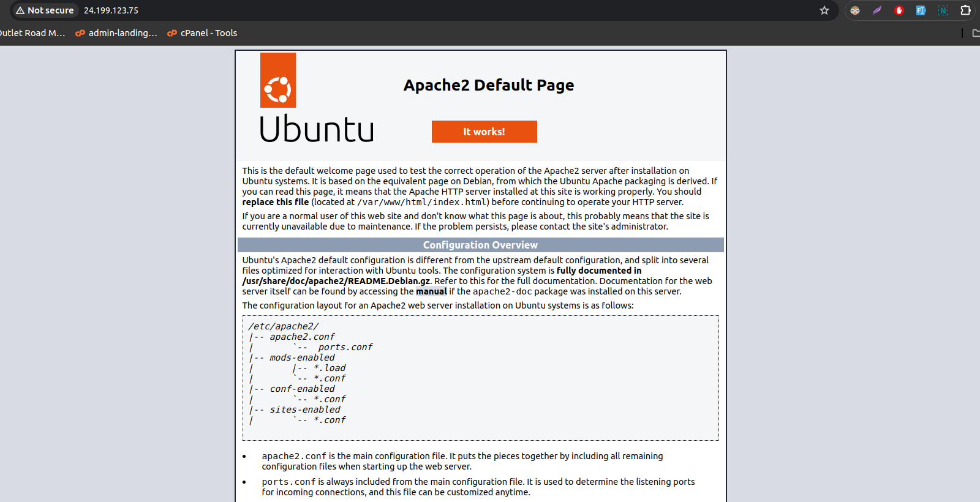This screenshot has width=980, height=502.
Task: Click the teal dashed N extension icon
Action: pos(943,10)
